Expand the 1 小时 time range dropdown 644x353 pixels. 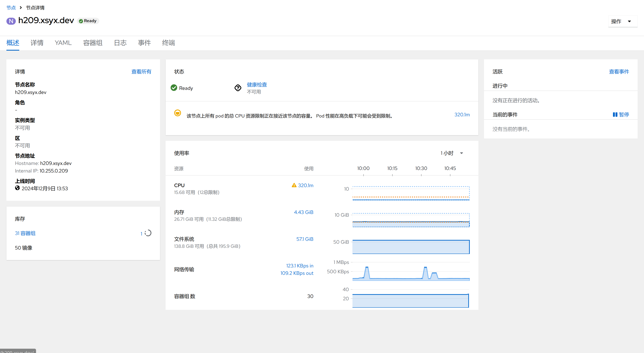[x=452, y=153]
